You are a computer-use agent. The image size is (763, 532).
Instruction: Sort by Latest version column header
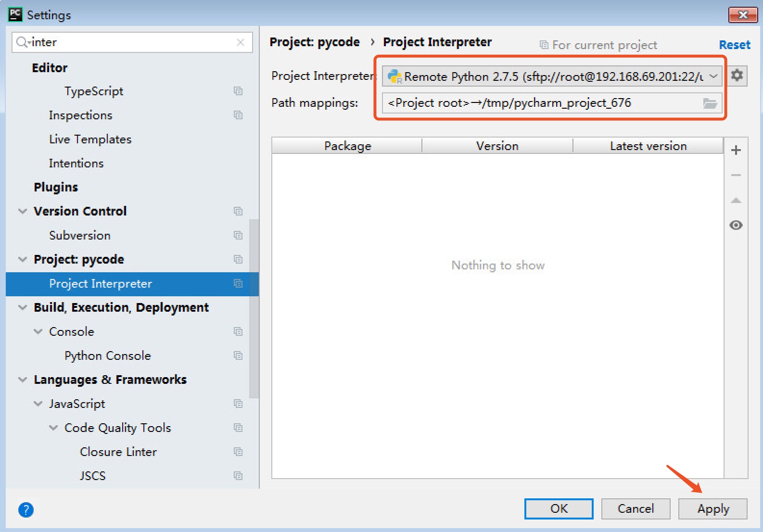pyautogui.click(x=648, y=146)
